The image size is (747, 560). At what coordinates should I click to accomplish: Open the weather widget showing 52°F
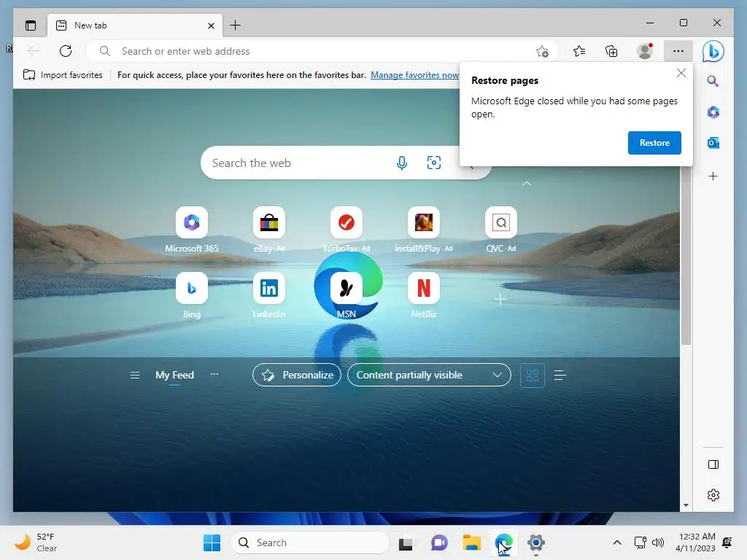click(x=36, y=542)
